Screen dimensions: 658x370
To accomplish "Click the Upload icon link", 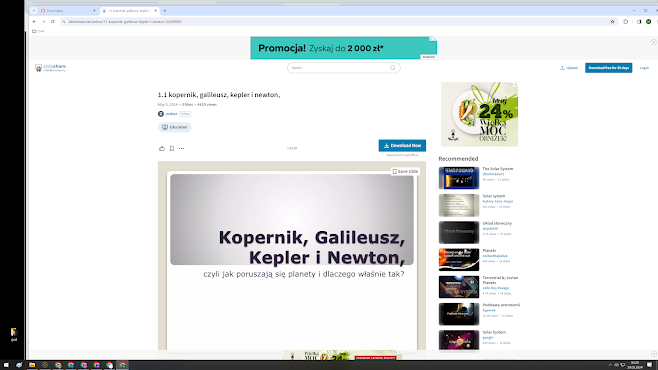I will [x=569, y=68].
